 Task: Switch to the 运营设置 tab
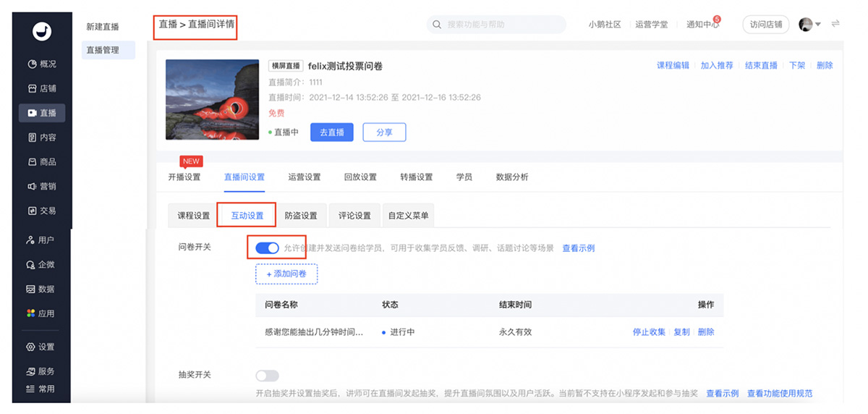point(304,177)
